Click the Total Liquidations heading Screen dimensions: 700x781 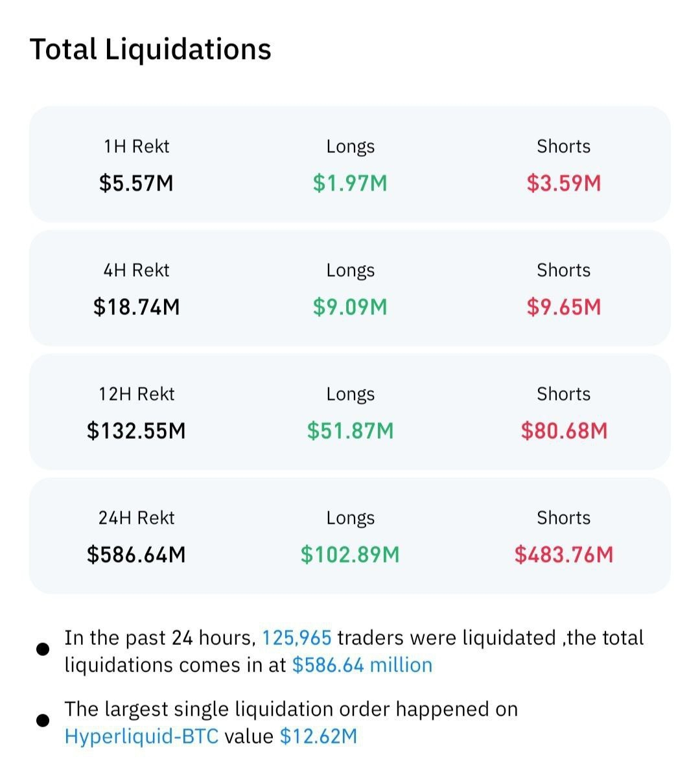[x=150, y=49]
